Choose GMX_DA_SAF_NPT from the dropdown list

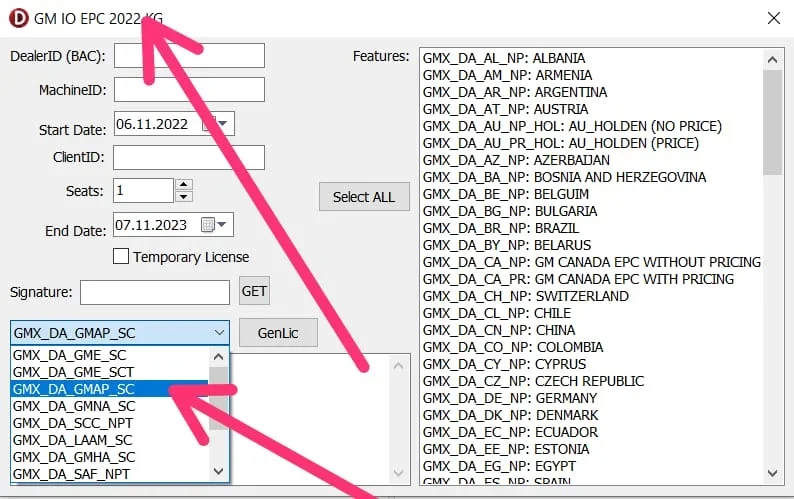(x=109, y=474)
